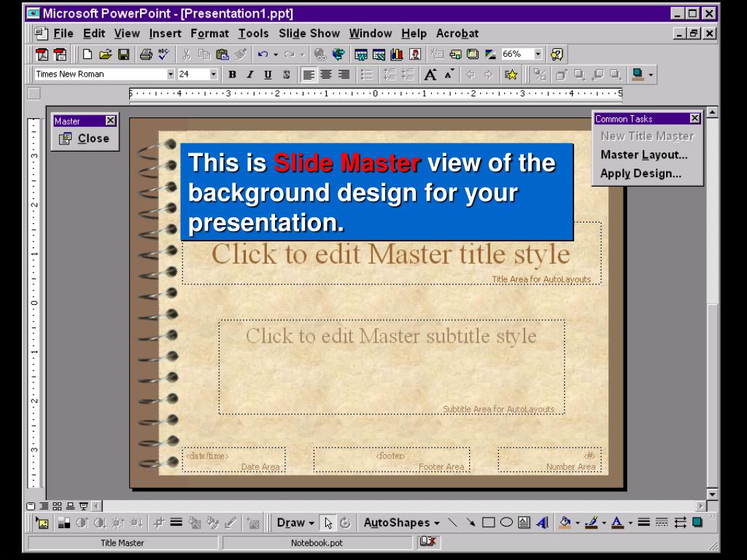Open the File menu
747x560 pixels.
point(63,34)
